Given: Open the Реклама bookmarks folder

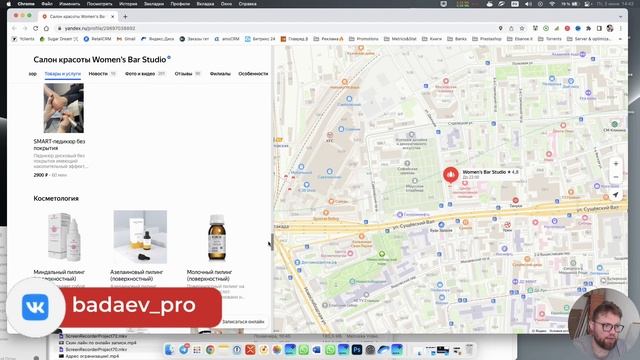Looking at the screenshot, I should click(x=329, y=39).
